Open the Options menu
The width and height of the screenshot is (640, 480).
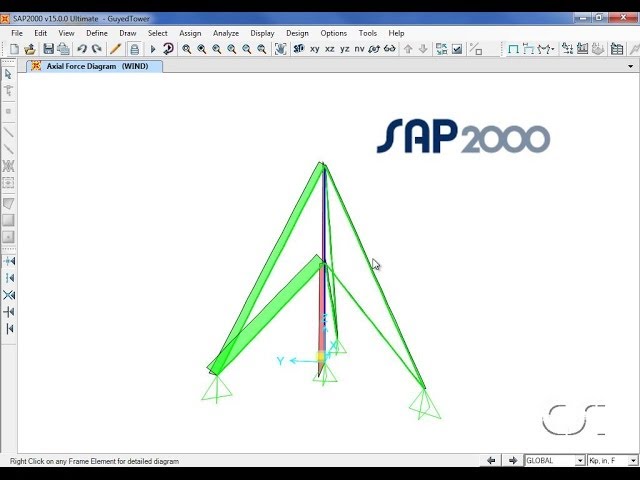point(333,33)
